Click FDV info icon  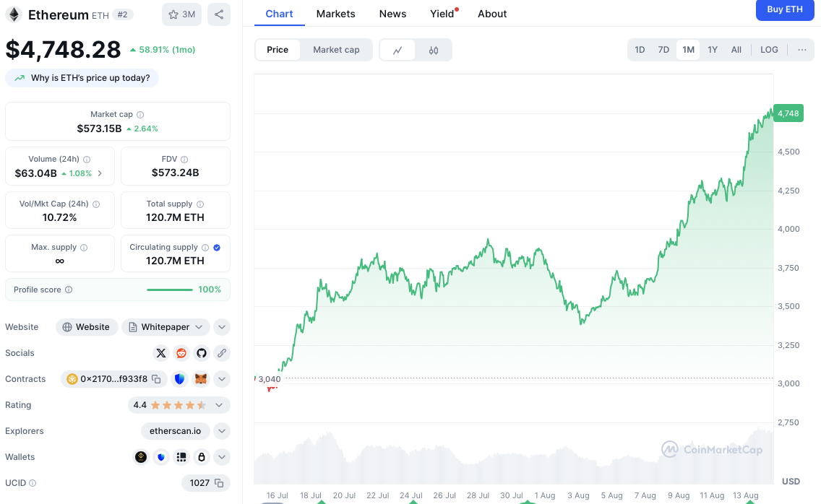click(184, 160)
